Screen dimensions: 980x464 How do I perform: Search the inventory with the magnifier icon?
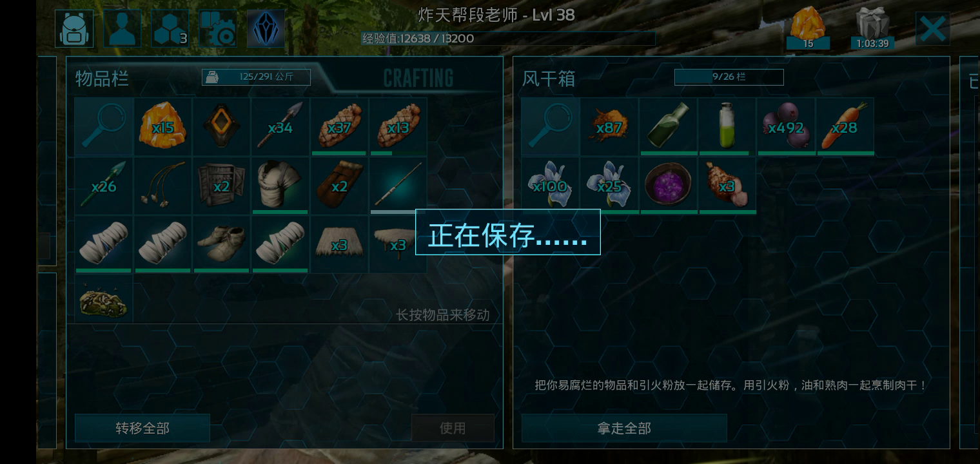pos(104,127)
